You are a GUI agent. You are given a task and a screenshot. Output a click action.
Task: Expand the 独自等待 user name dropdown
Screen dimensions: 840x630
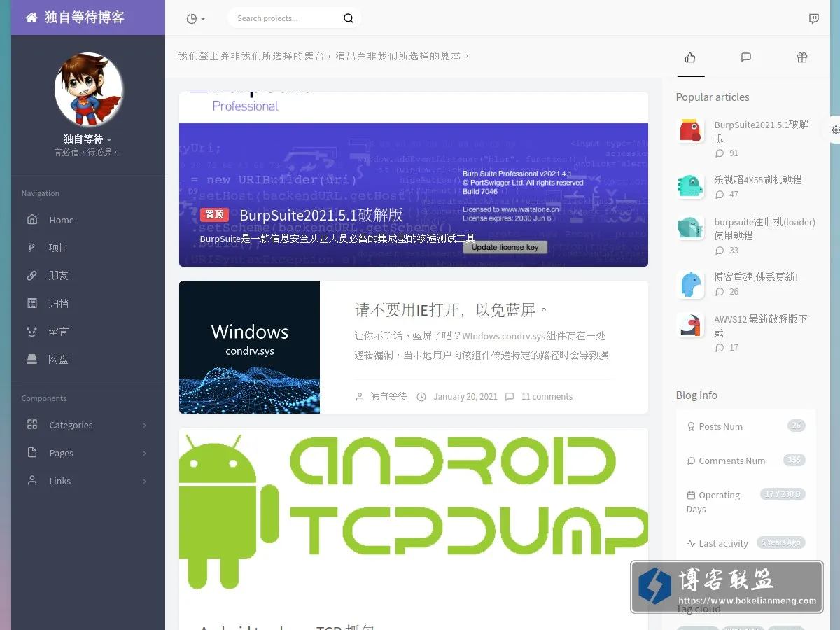click(x=88, y=139)
